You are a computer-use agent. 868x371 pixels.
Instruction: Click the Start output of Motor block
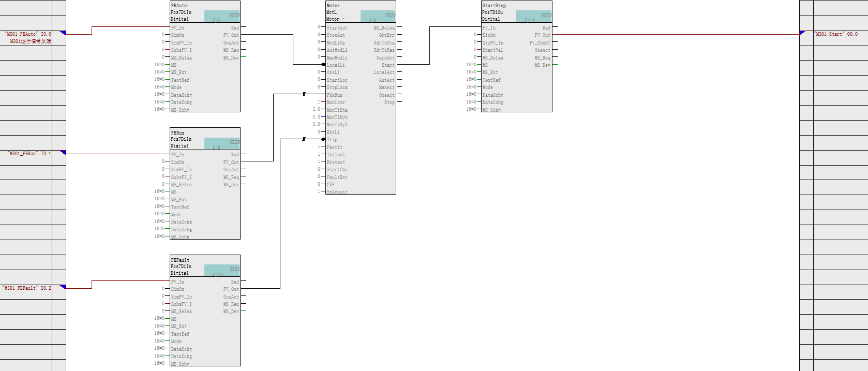pyautogui.click(x=387, y=65)
